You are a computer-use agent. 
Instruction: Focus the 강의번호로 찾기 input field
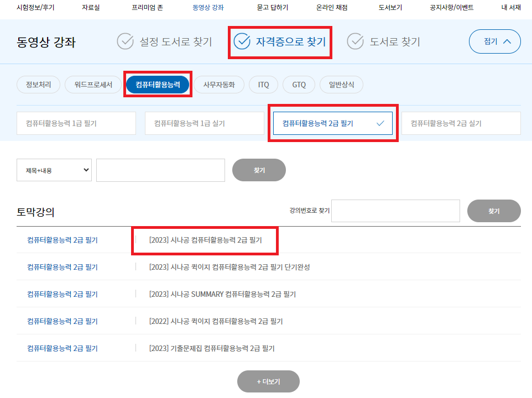[x=395, y=211]
